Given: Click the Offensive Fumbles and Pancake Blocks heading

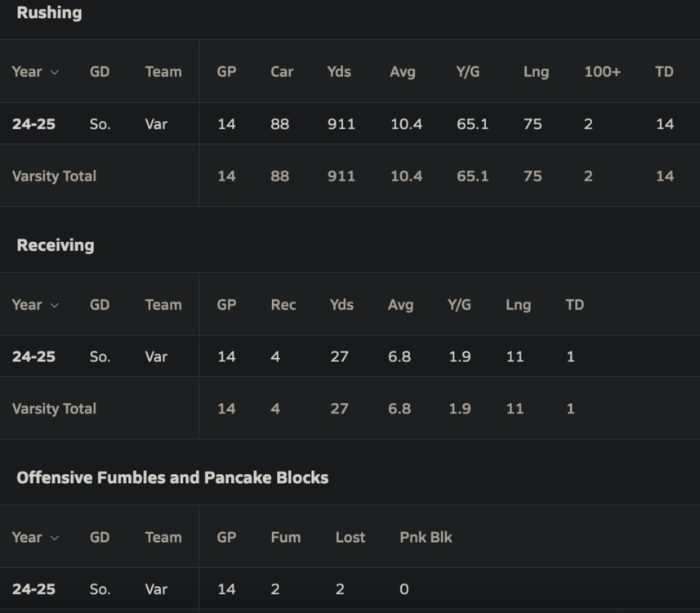Looking at the screenshot, I should click(172, 478).
